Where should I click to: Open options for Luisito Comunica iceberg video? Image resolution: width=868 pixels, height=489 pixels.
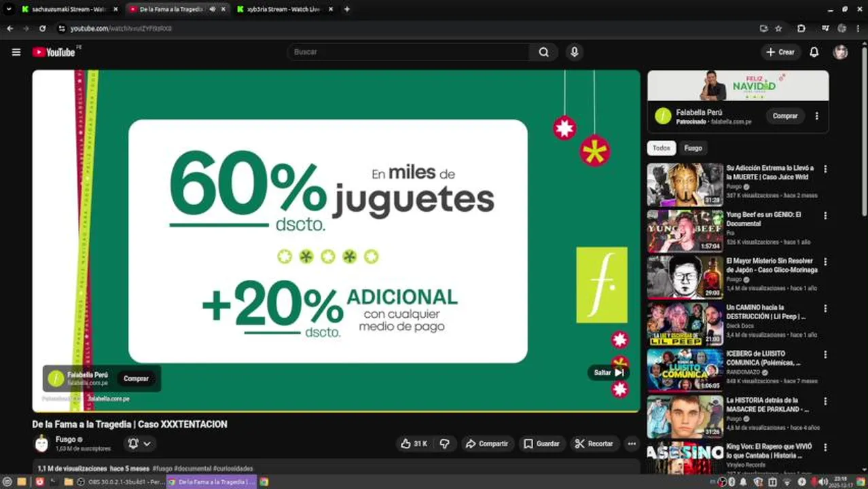tap(825, 355)
